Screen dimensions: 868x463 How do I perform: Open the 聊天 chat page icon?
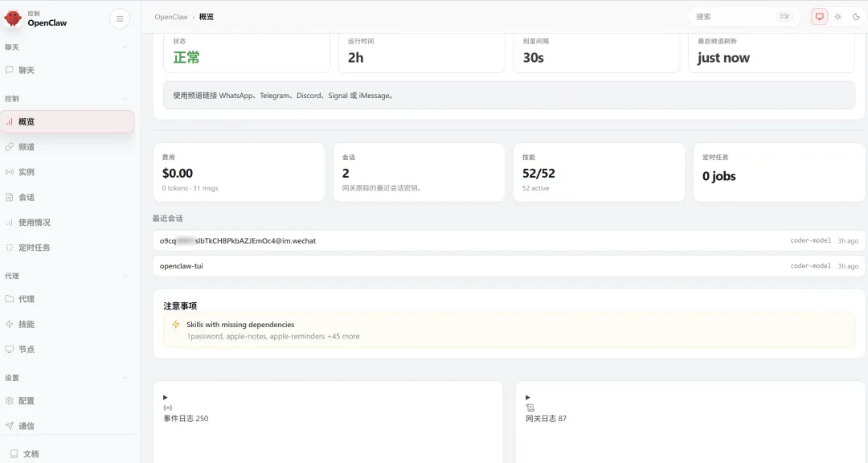click(10, 71)
